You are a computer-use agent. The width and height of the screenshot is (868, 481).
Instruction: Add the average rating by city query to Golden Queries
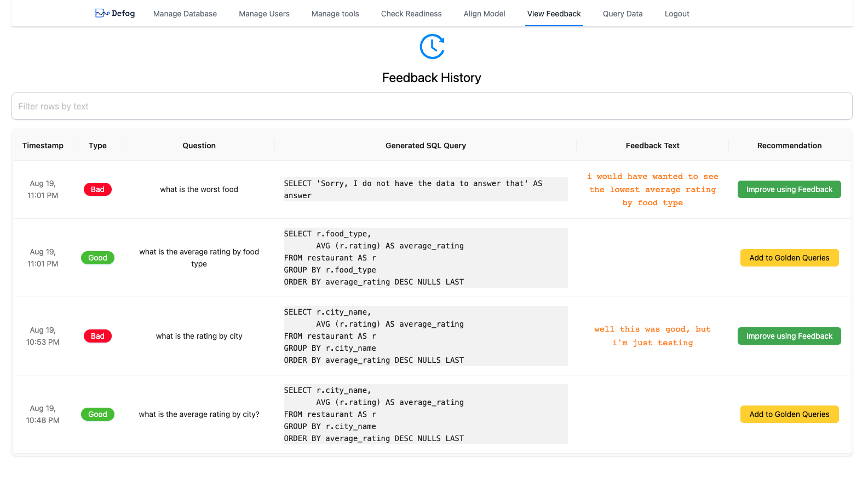(x=789, y=414)
